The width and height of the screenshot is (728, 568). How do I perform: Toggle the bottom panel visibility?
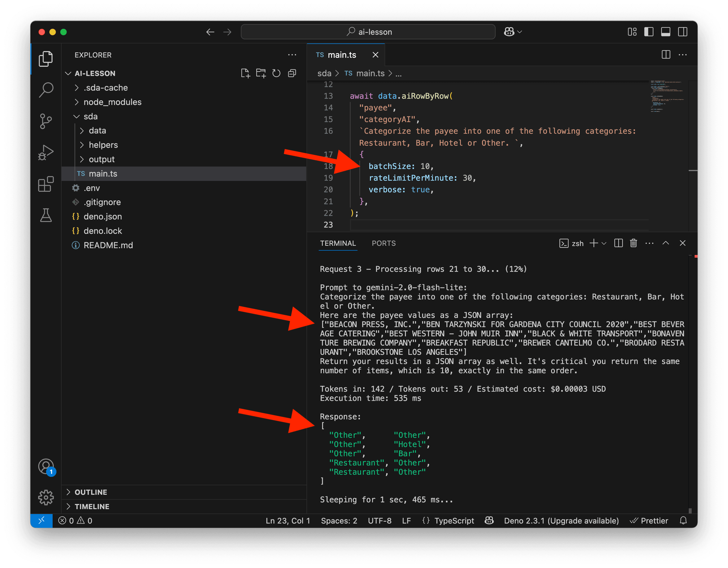(x=666, y=32)
